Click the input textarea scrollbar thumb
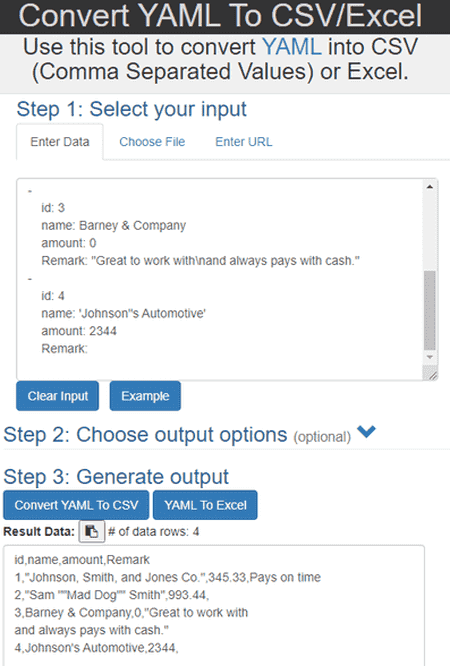 (430, 310)
